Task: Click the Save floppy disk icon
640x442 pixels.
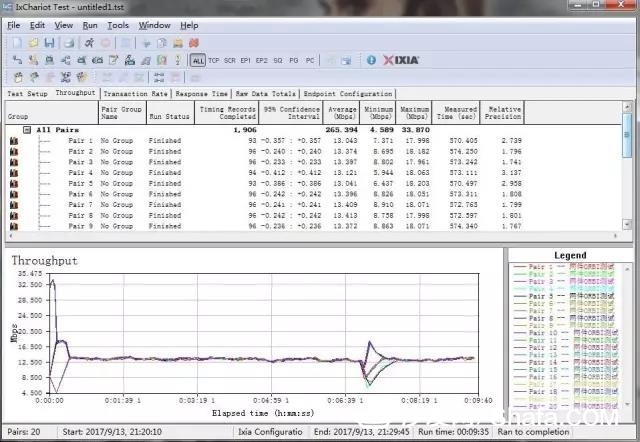Action: tap(49, 43)
